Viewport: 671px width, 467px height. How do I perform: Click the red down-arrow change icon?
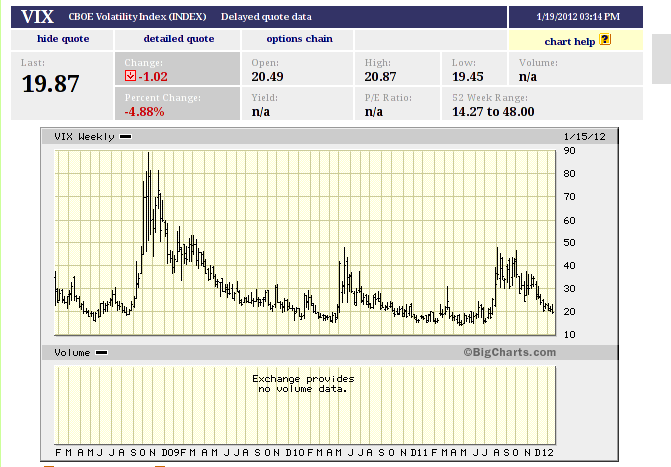130,76
